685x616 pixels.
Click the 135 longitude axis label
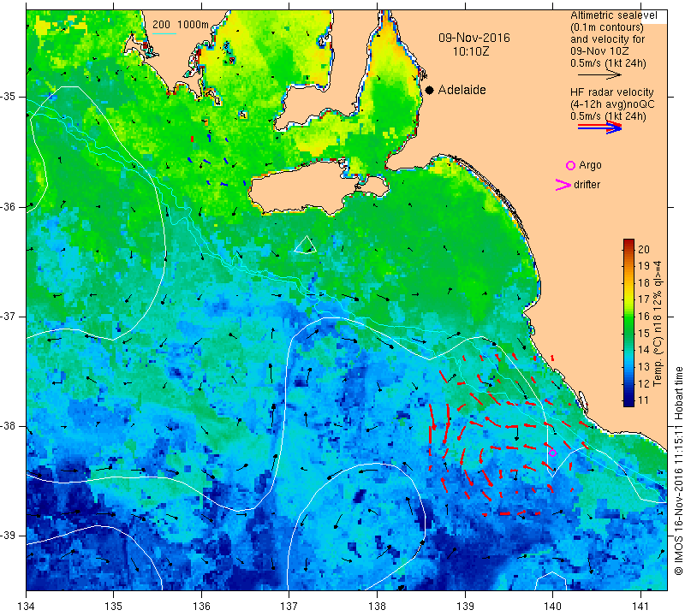click(x=114, y=607)
